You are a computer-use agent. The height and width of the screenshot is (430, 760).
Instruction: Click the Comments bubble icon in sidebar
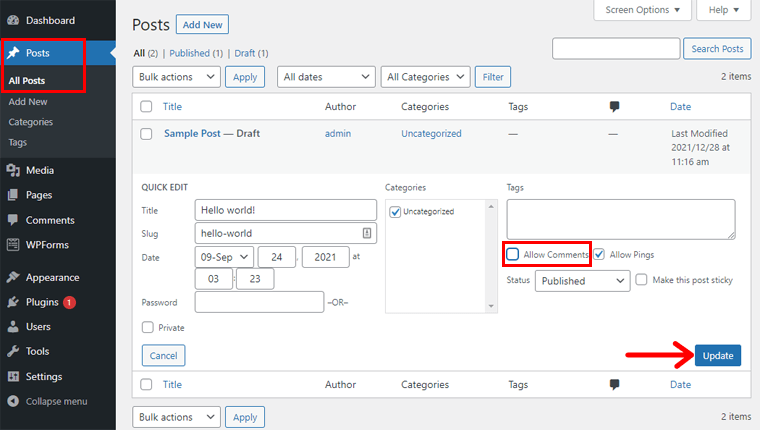click(x=12, y=220)
